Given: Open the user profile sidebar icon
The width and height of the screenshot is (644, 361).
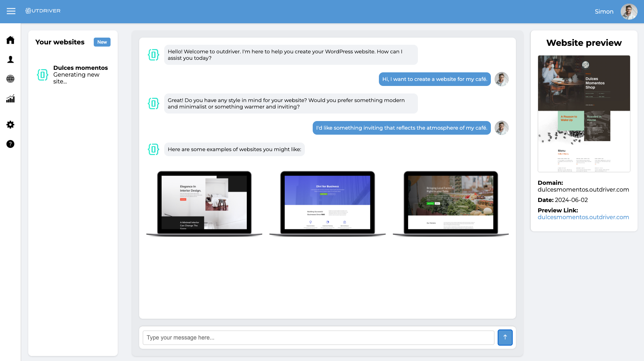Looking at the screenshot, I should 10,59.
